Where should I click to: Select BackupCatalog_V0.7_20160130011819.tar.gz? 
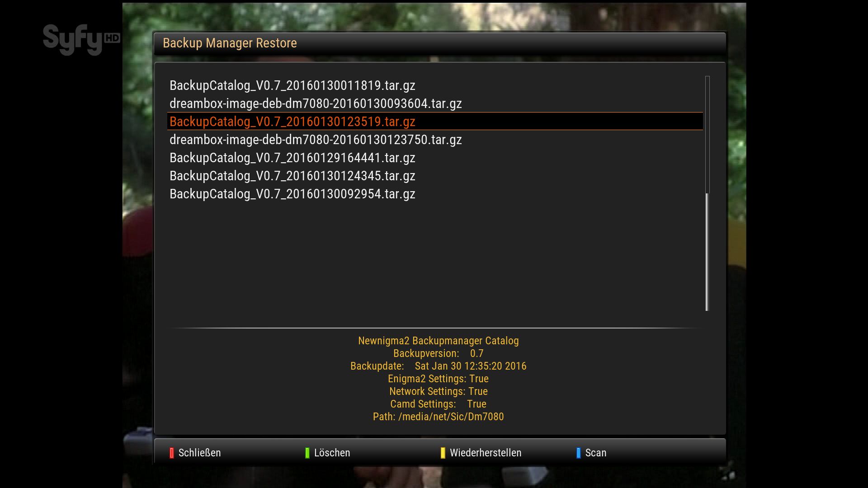click(435, 85)
